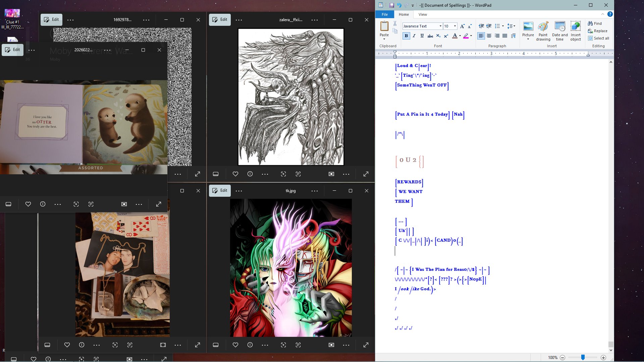Screen dimensions: 644x362
Task: Toggle Underline formatting
Action: point(422,36)
